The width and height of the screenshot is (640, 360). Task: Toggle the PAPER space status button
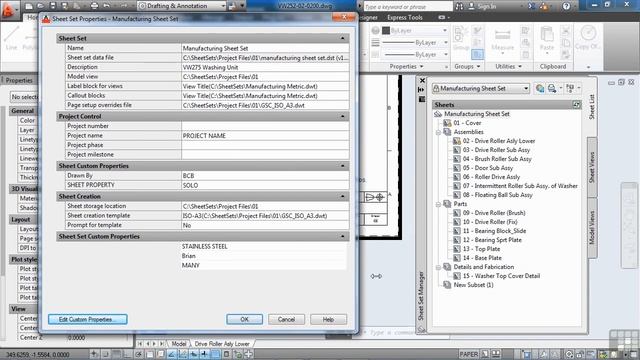[x=468, y=354]
